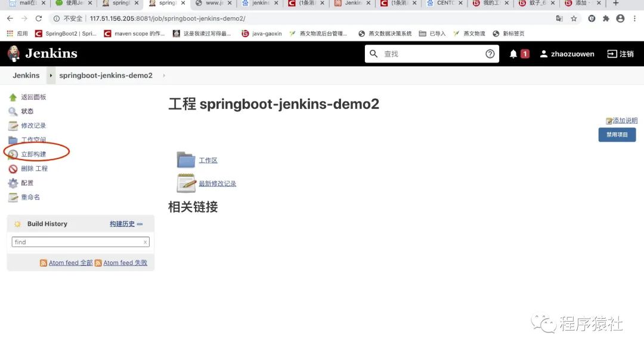Expand the arrow after springboot-jenkins-demo2 breadcrumb
The height and width of the screenshot is (352, 644).
164,76
